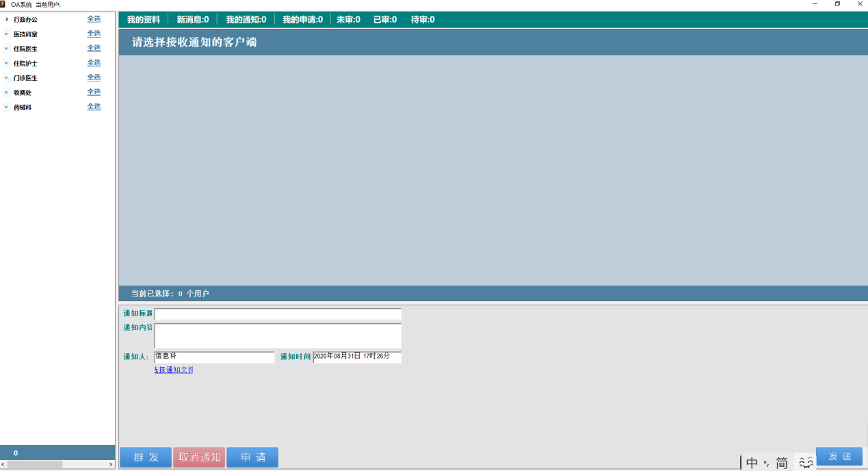868x471 pixels.
Task: Open 新消息 in the top bar
Action: [x=193, y=20]
